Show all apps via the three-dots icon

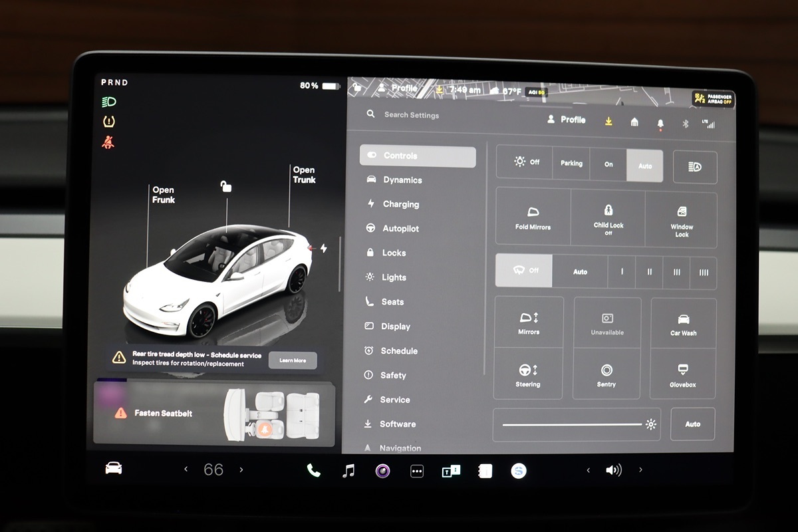(417, 471)
